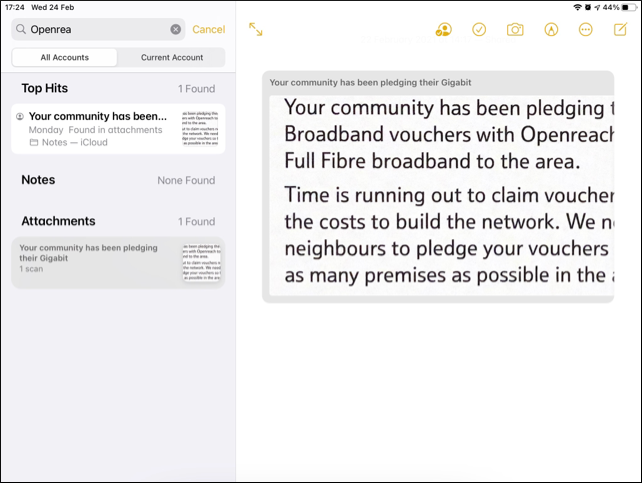Open the Attachments scan thumbnail
Viewport: 642px width, 483px height.
(x=201, y=262)
